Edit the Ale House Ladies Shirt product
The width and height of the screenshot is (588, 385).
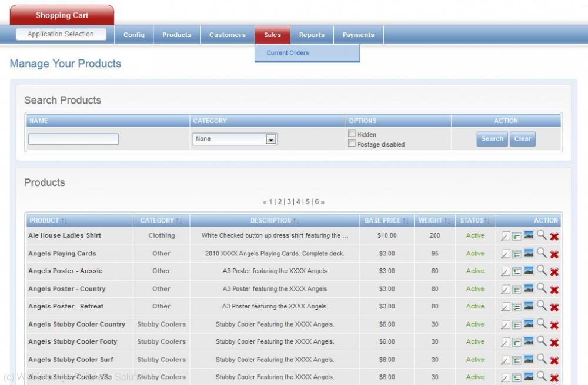click(505, 237)
